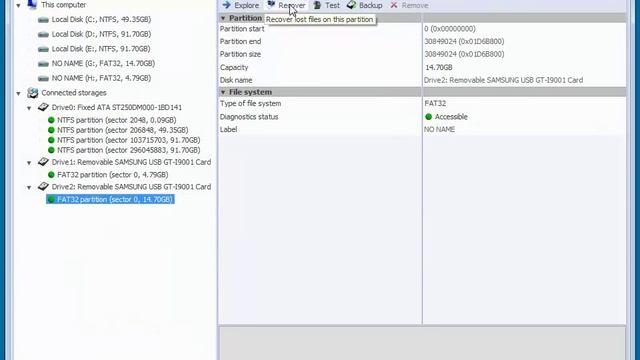The height and width of the screenshot is (360, 640).
Task: Click the Remove button label
Action: (x=415, y=5)
